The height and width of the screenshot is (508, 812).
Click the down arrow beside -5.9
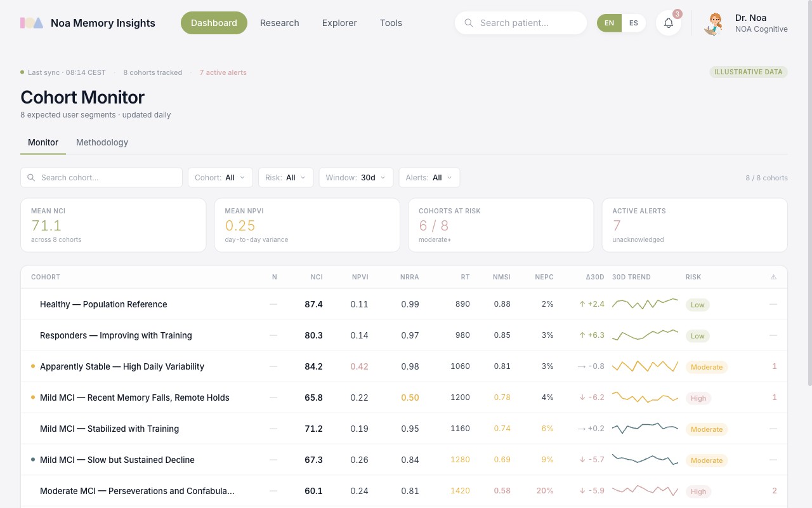(x=582, y=491)
